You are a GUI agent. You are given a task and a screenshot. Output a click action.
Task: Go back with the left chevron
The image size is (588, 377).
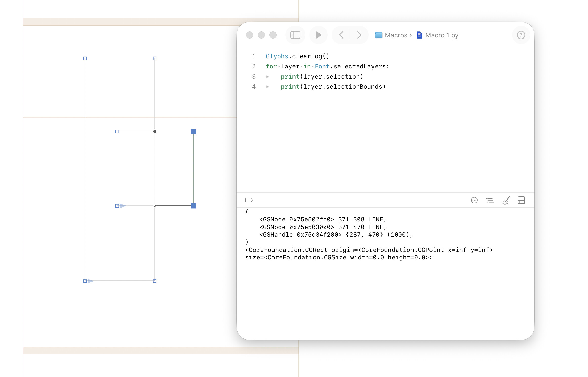tap(341, 35)
